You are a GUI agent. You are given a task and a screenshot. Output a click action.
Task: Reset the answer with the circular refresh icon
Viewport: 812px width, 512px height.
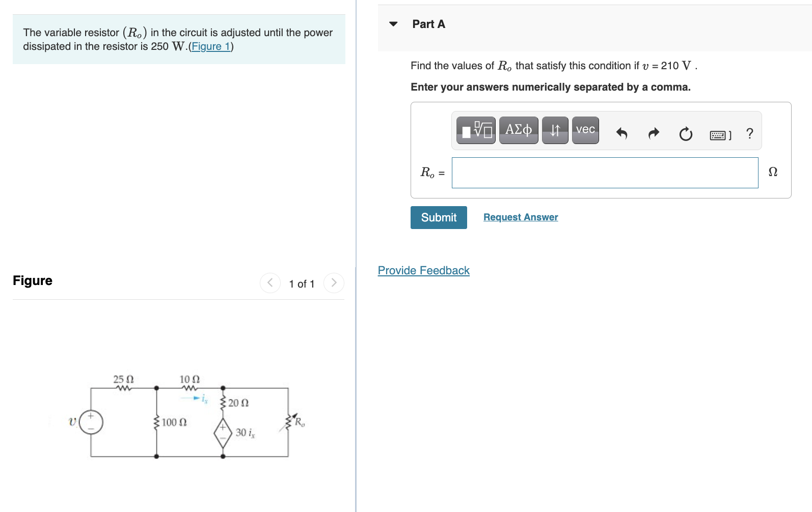[686, 134]
